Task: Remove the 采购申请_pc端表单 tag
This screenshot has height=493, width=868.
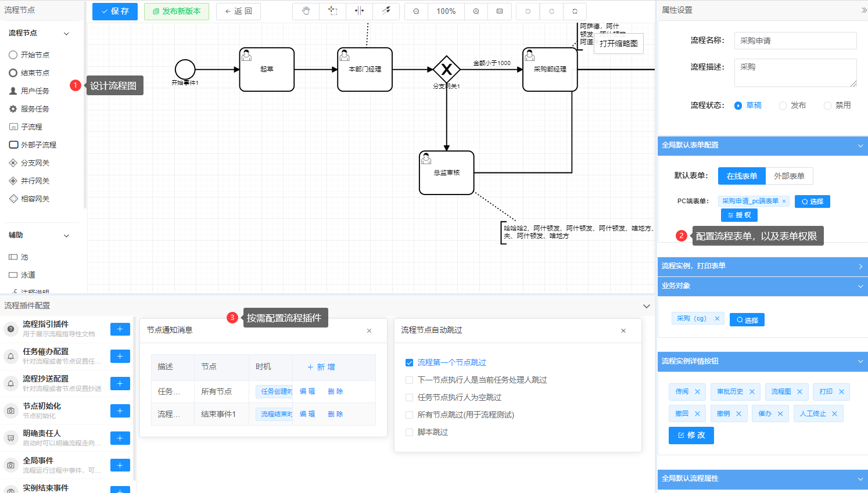Action: click(x=784, y=201)
